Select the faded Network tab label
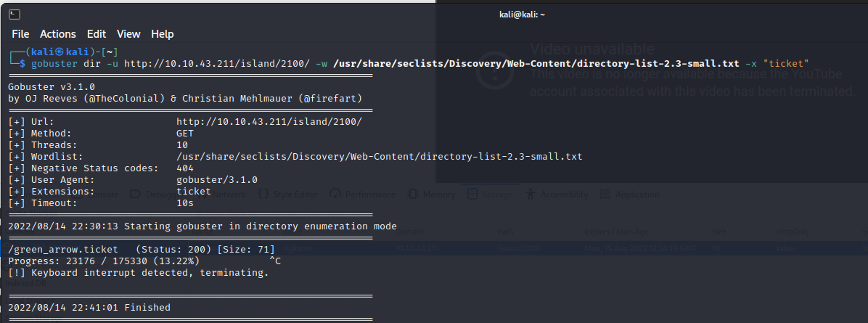Image resolution: width=868 pixels, height=323 pixels. [232, 194]
